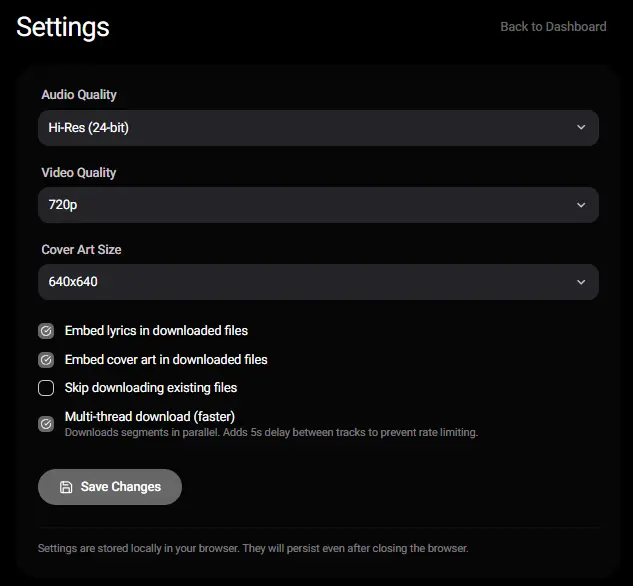The height and width of the screenshot is (586, 633).
Task: Open the 720p video quality dropdown
Action: click(x=318, y=205)
